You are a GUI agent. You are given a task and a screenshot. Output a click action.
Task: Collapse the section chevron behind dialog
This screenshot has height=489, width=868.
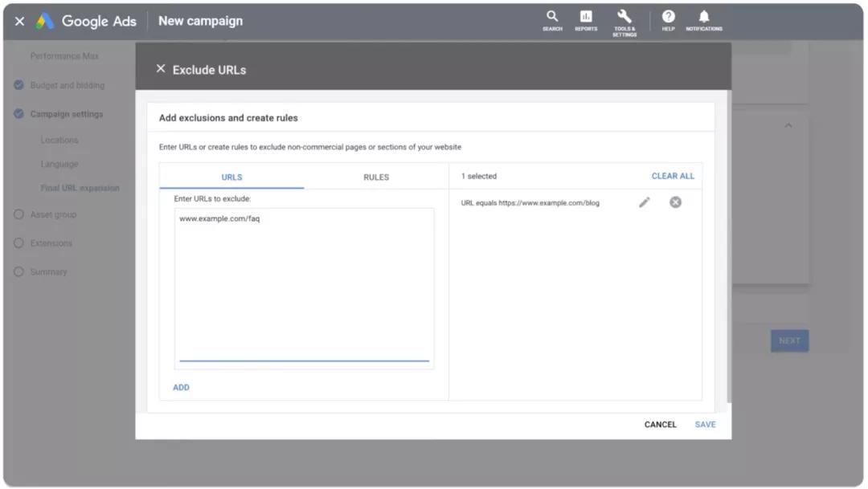click(x=788, y=125)
